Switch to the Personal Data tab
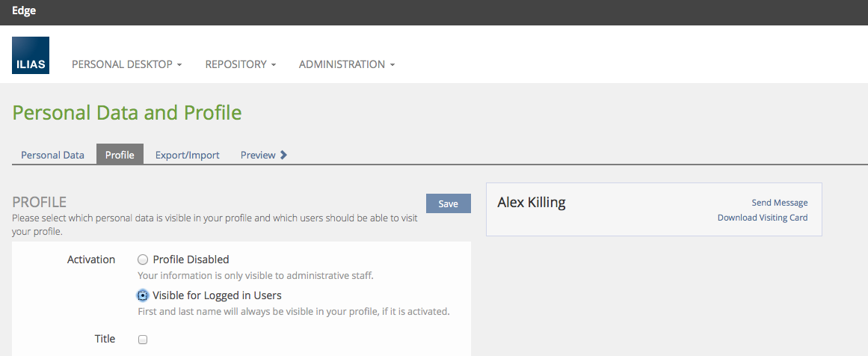Screen dimensions: 868x356 [52, 155]
